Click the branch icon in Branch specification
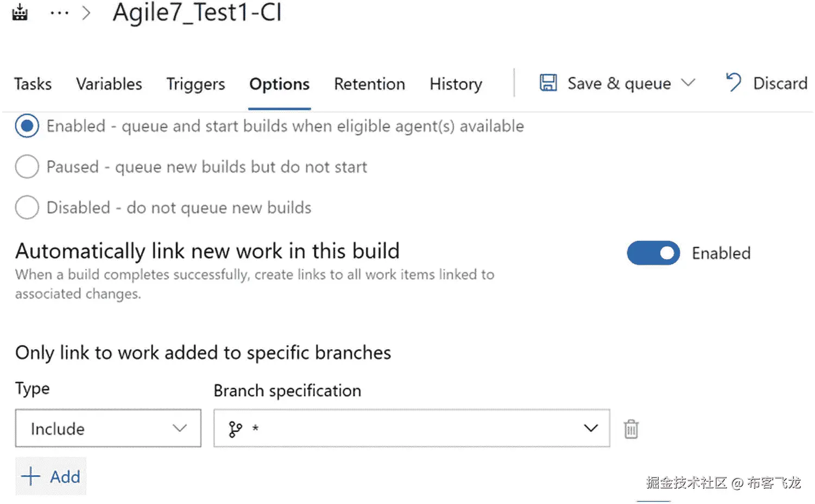Screen dimensions: 815x504 tap(235, 429)
